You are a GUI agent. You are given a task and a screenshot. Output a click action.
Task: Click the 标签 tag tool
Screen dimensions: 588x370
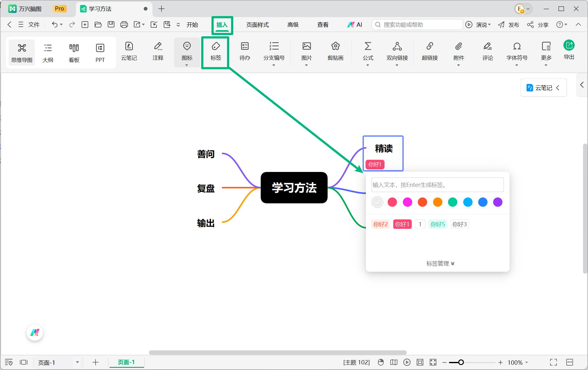(216, 52)
